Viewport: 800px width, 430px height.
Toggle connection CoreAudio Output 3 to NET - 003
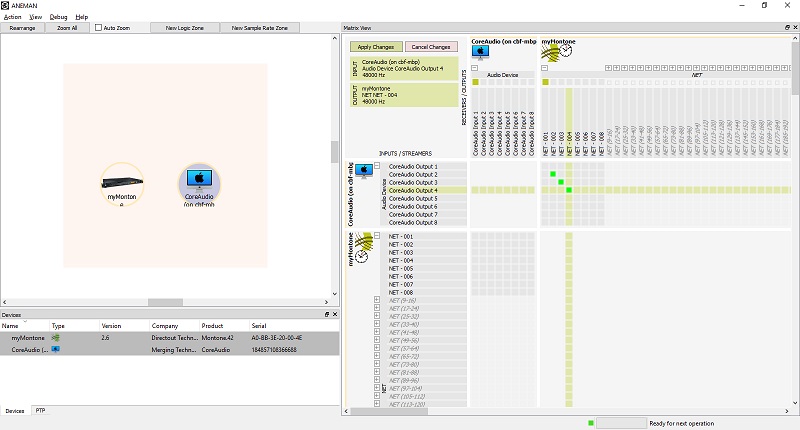click(x=561, y=182)
